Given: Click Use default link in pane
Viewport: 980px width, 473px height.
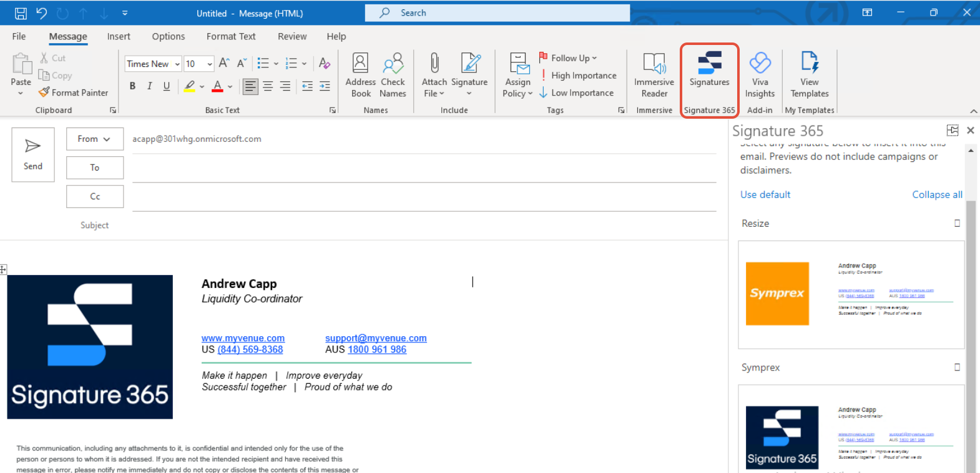Looking at the screenshot, I should [765, 194].
